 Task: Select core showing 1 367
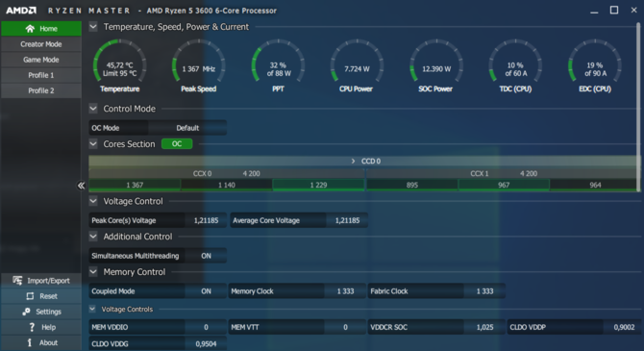[x=135, y=185]
